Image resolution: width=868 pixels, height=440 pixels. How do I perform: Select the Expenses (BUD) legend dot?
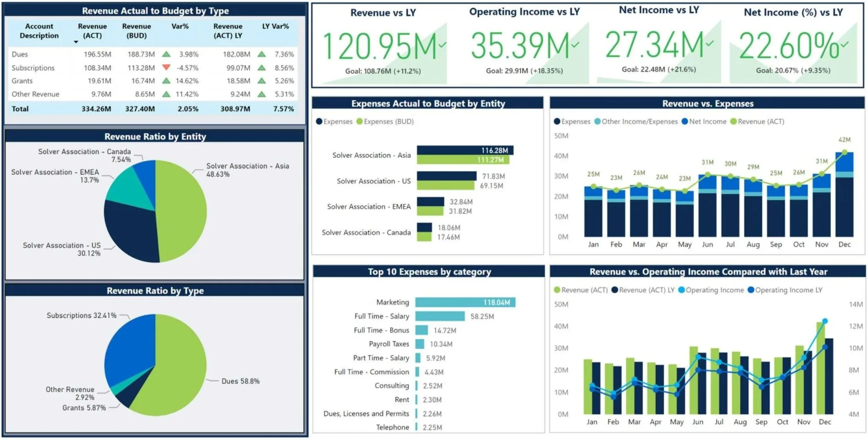(359, 121)
